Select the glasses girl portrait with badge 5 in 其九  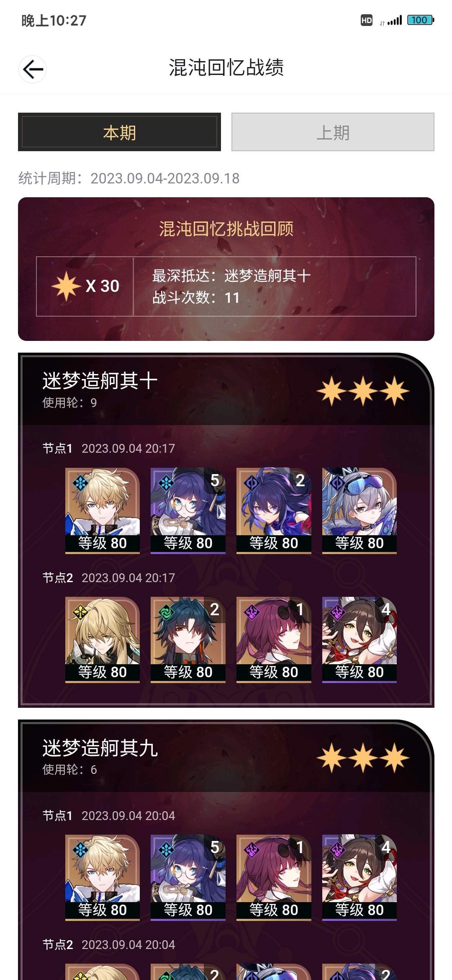[x=188, y=878]
